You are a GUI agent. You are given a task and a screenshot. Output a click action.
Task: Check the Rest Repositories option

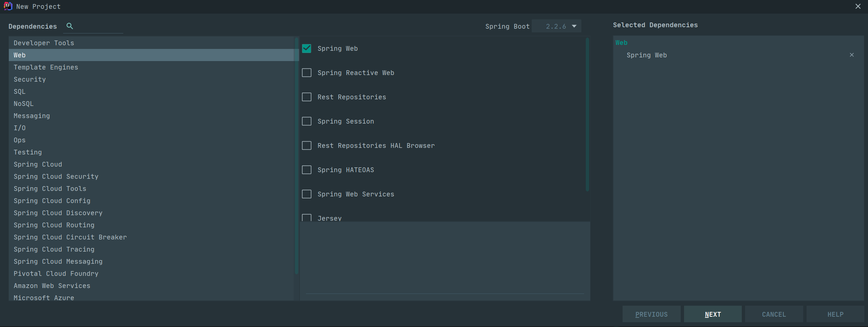[x=307, y=97]
